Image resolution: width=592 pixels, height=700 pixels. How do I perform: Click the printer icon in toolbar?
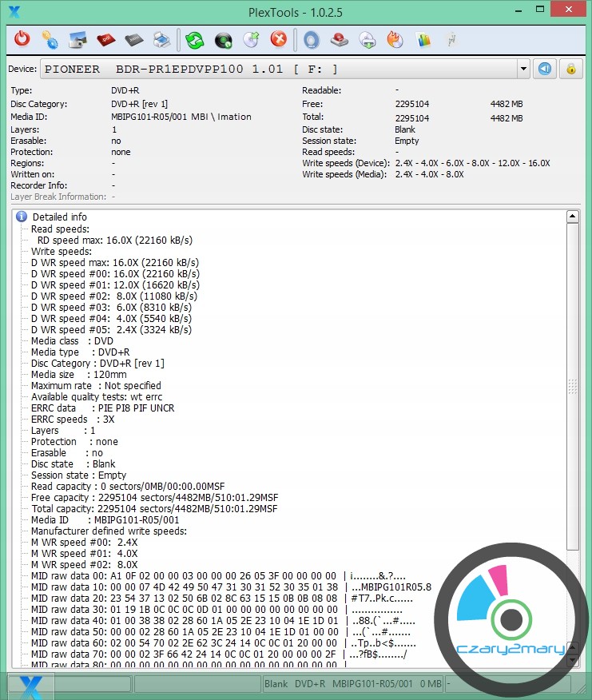(161, 39)
